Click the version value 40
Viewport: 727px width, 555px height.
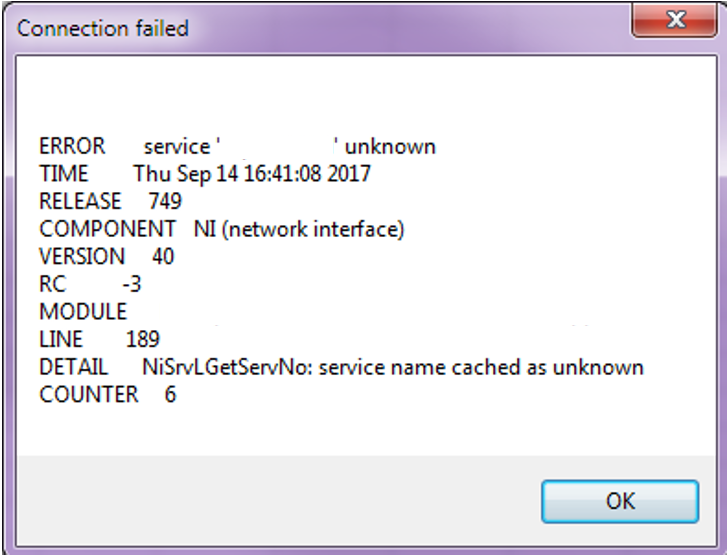pyautogui.click(x=163, y=256)
